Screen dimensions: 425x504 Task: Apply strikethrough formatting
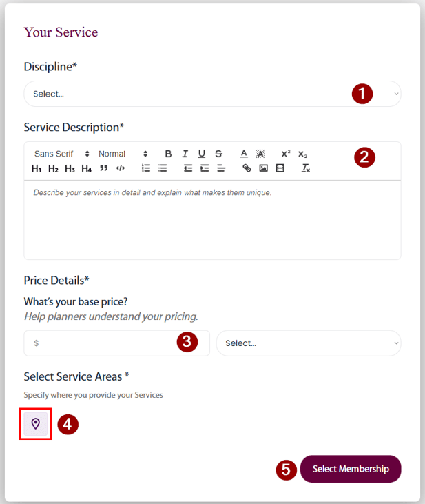218,154
